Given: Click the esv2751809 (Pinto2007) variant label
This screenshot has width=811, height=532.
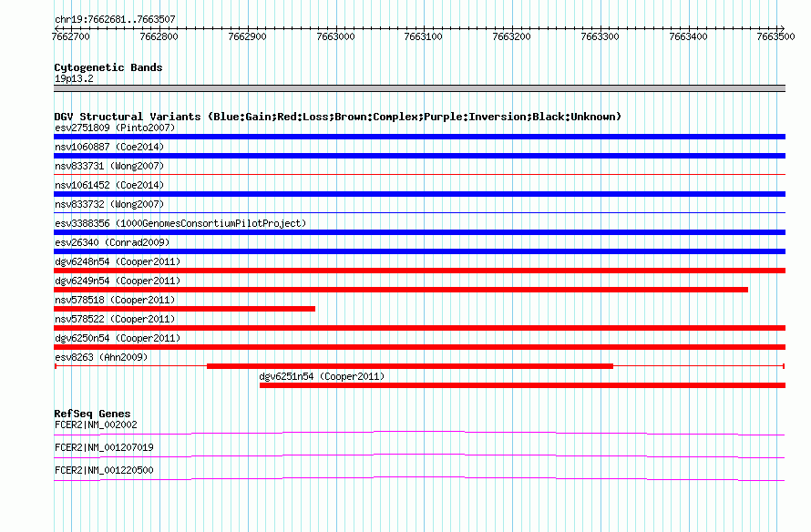Looking at the screenshot, I should [115, 128].
